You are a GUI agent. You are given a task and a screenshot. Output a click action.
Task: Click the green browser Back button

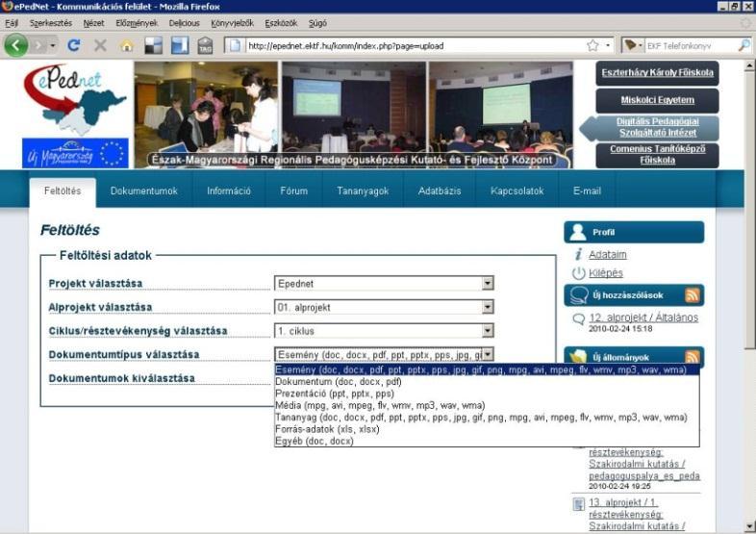pos(16,45)
